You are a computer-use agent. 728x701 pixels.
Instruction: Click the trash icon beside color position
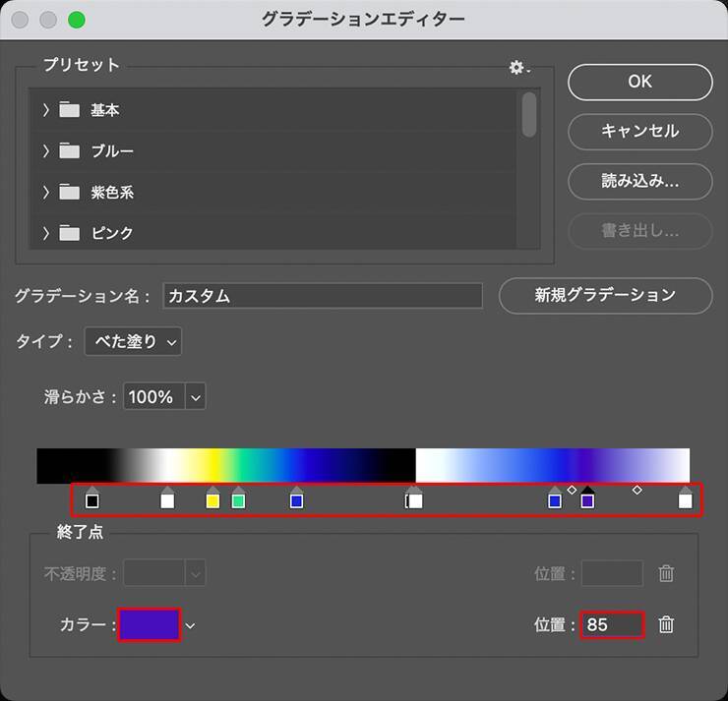[x=666, y=624]
